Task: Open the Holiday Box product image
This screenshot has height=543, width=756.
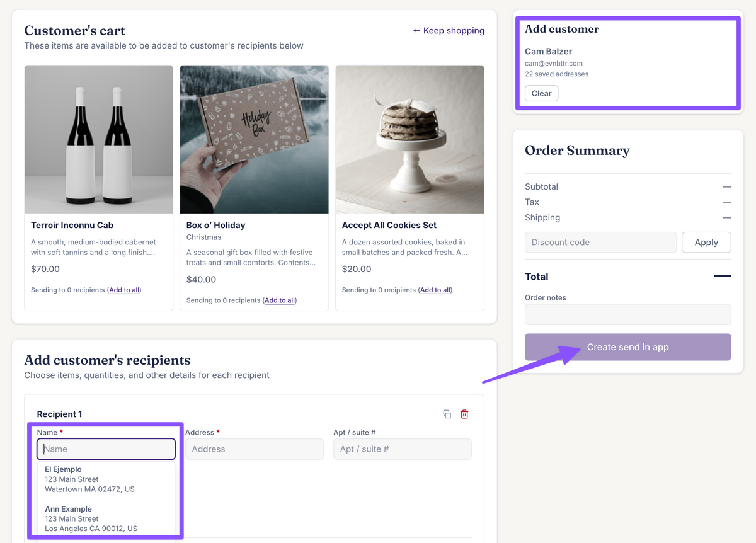Action: (254, 139)
